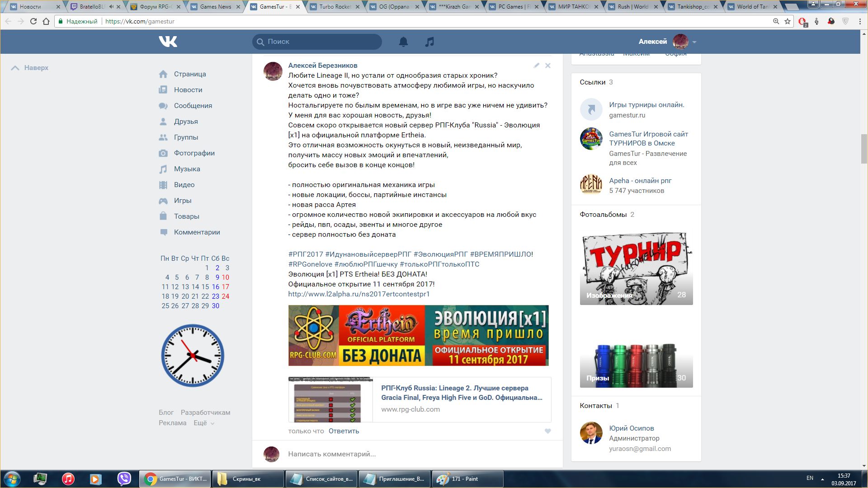
Task: Click hashtag #РПГ2017
Action: pos(306,254)
